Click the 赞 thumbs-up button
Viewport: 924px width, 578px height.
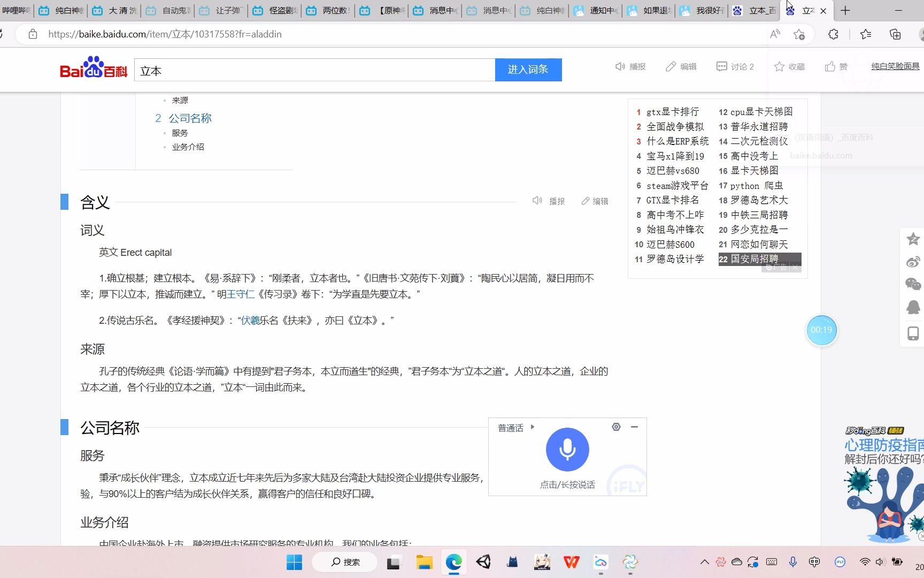pyautogui.click(x=836, y=66)
